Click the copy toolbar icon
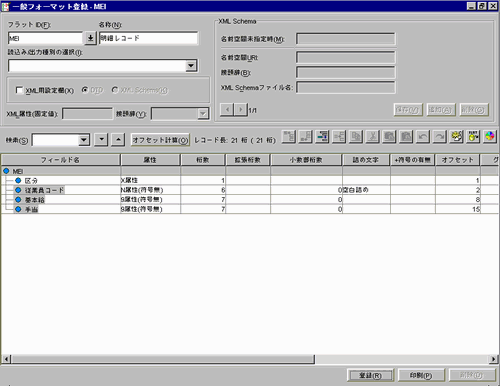This screenshot has height=386, width=500. 356,137
